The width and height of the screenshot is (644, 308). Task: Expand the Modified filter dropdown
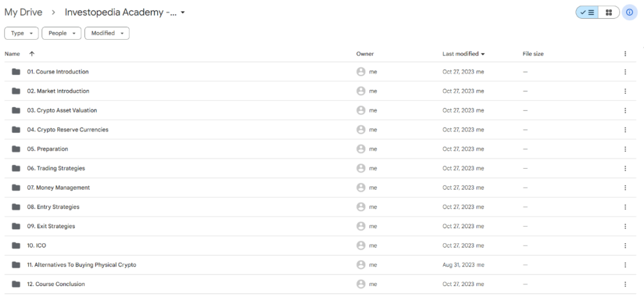[x=107, y=33]
